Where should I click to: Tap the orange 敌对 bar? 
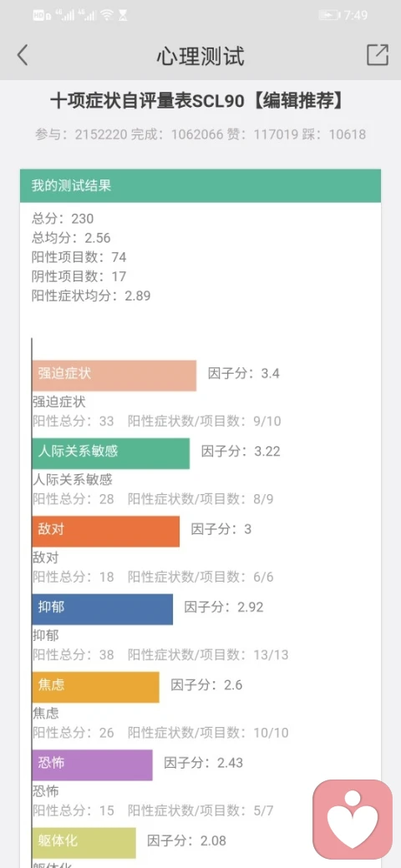tap(106, 532)
